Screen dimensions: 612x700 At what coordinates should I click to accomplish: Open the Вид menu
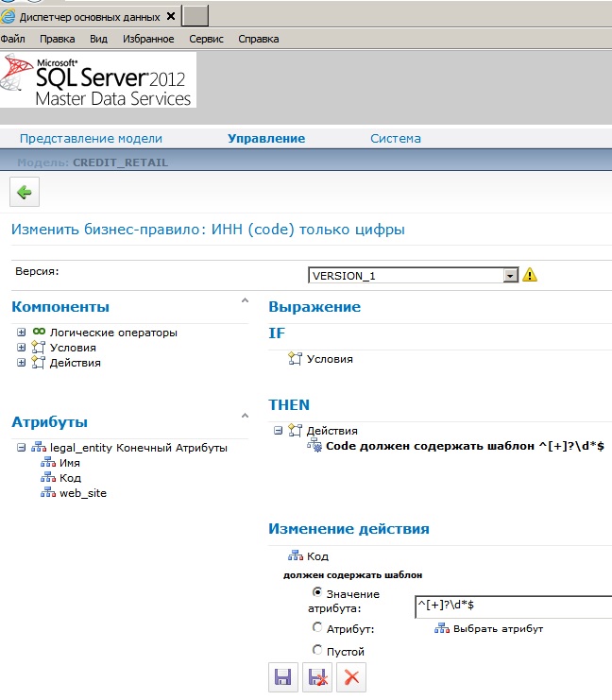click(98, 39)
